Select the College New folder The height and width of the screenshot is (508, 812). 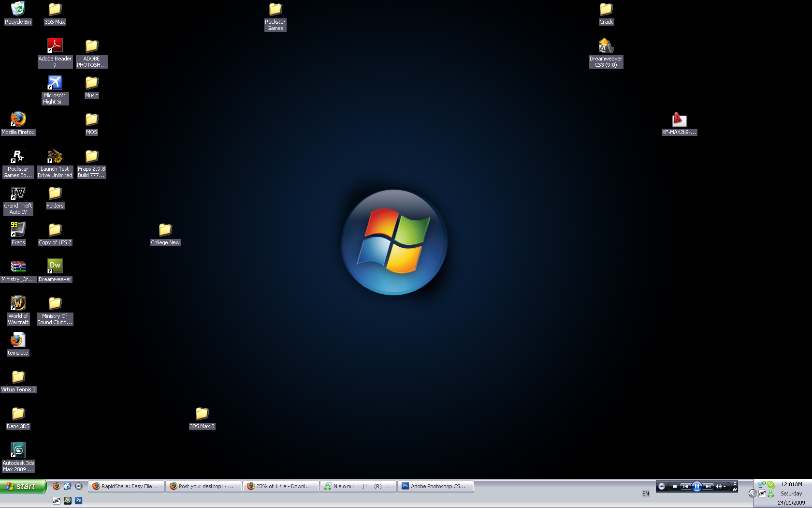click(165, 234)
